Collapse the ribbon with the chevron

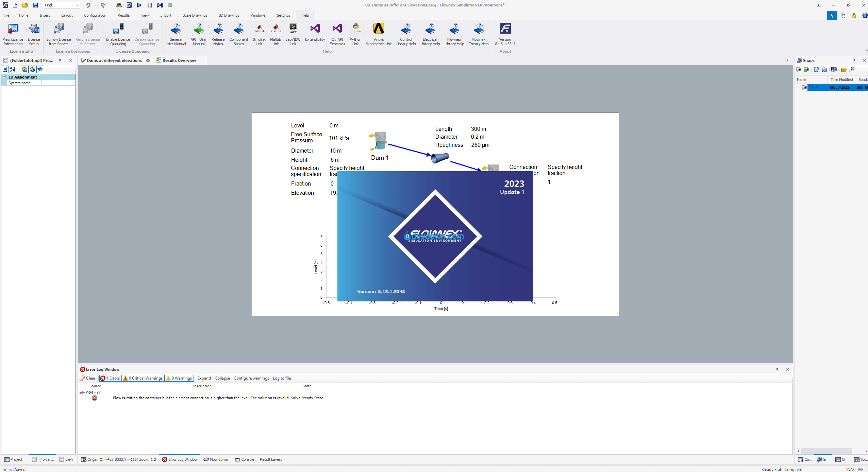pos(866,51)
